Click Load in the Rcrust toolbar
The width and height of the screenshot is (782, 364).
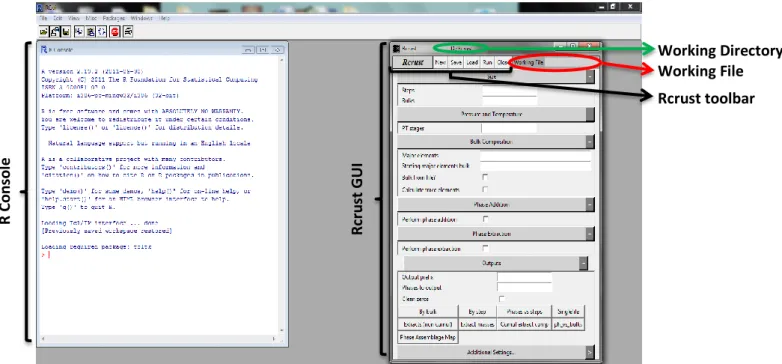tap(472, 63)
